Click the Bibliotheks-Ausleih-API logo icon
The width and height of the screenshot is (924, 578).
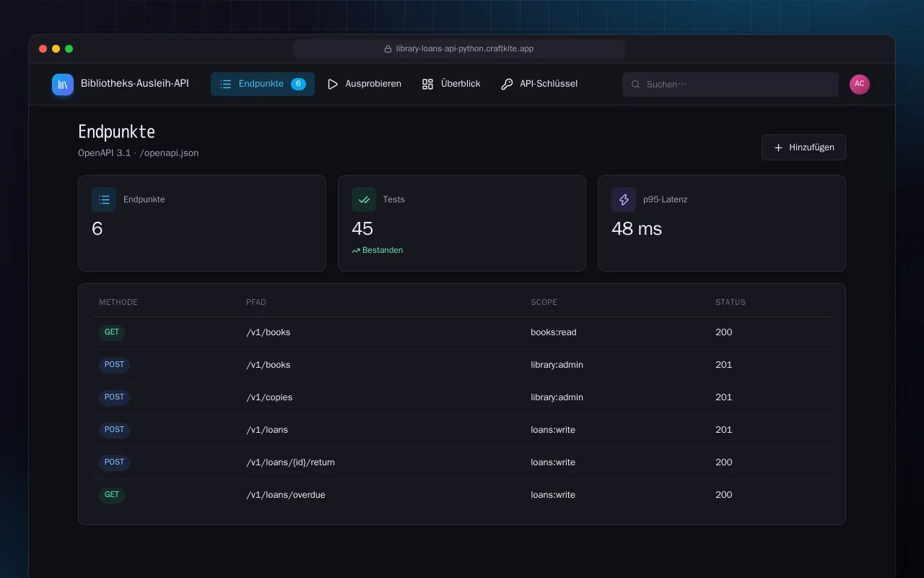[x=63, y=85]
